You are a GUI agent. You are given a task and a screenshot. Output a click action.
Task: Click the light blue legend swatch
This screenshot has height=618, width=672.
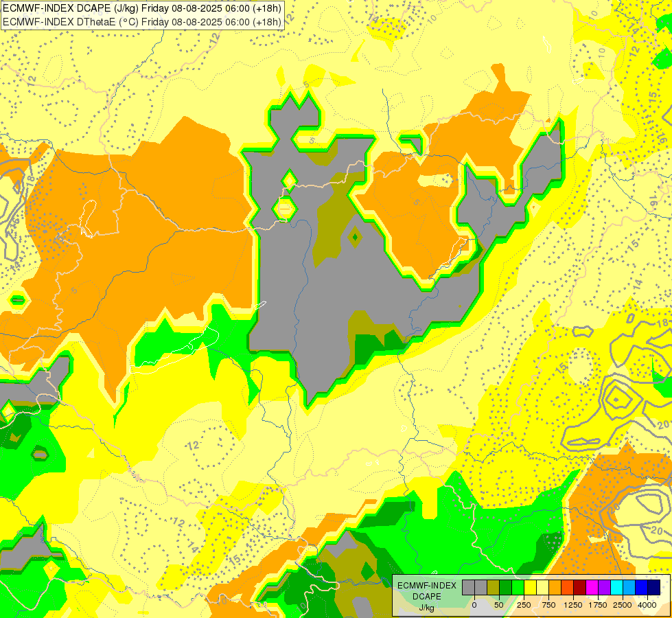coord(629,587)
